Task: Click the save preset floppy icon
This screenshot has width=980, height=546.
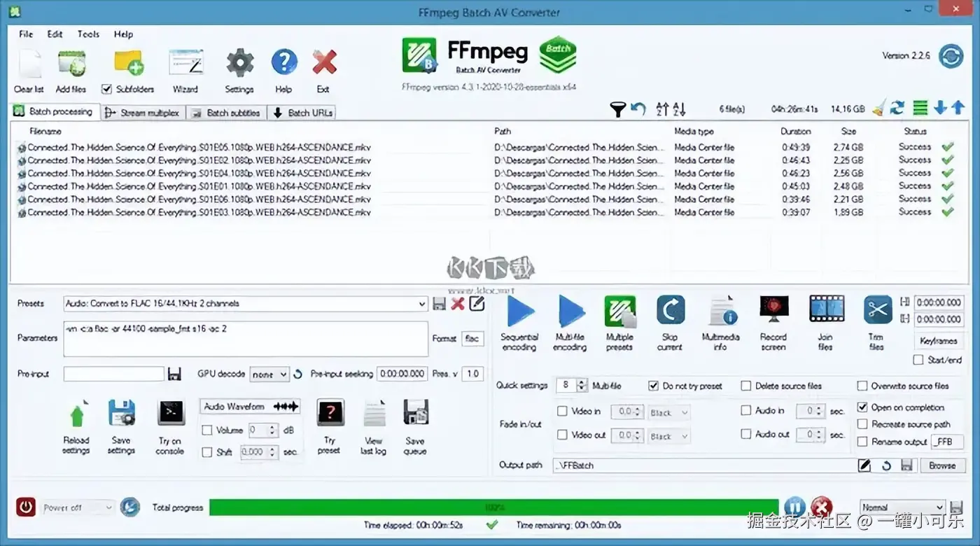Action: 440,304
